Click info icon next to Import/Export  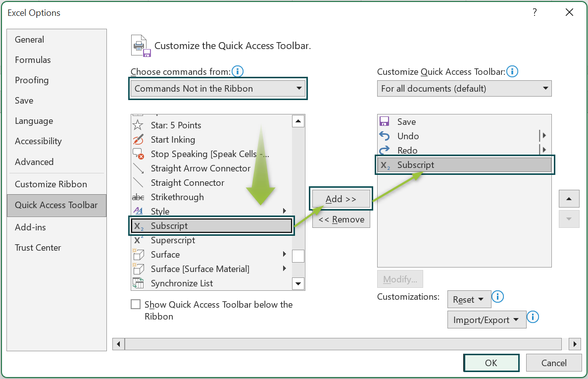pos(533,317)
